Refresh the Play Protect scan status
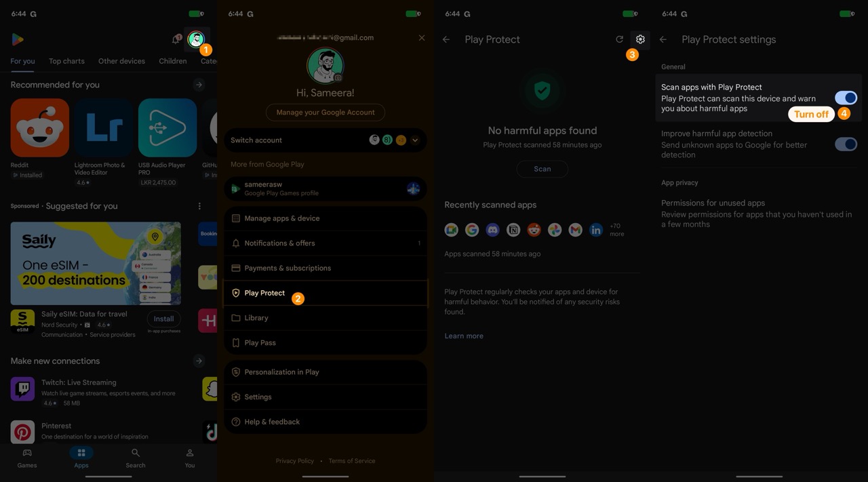The height and width of the screenshot is (482, 868). pos(619,39)
